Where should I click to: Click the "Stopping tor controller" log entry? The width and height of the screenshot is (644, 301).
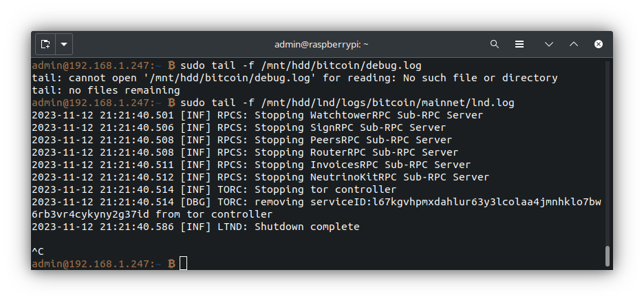(325, 189)
